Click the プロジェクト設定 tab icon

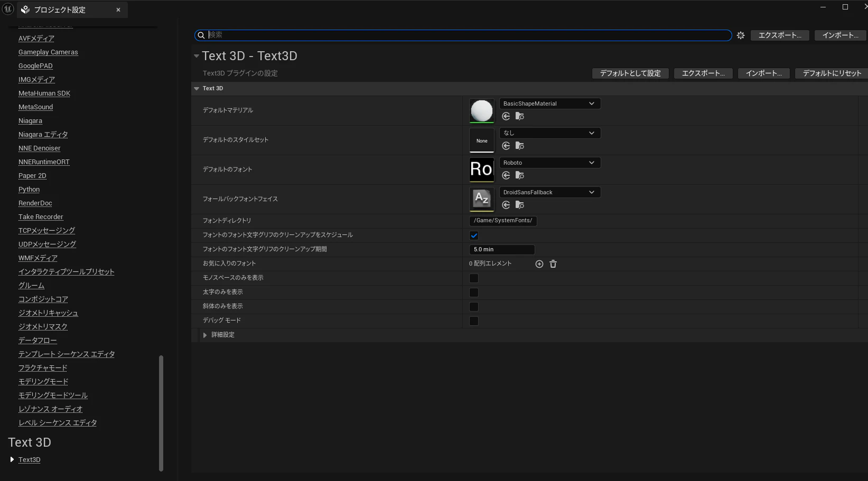25,10
